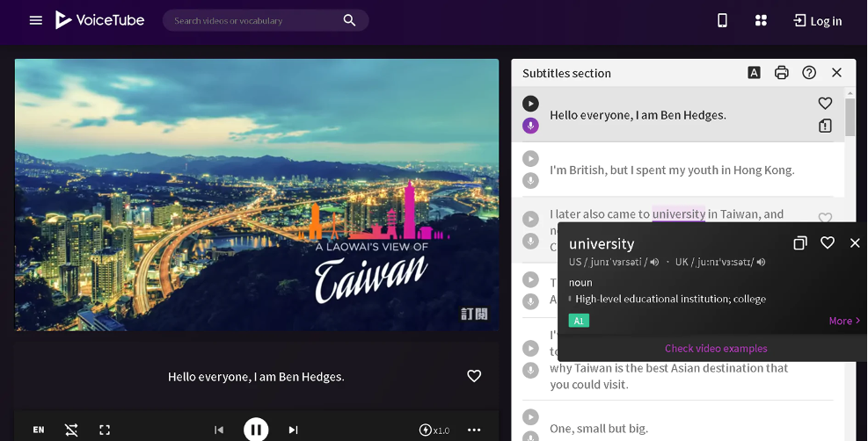868x441 pixels.
Task: Pause the video with the pause button
Action: (256, 430)
